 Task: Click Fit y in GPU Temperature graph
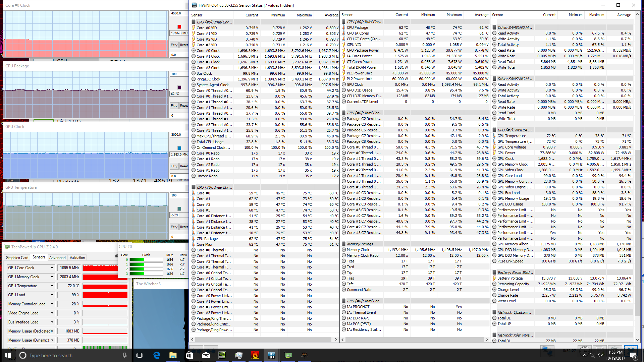point(174,227)
